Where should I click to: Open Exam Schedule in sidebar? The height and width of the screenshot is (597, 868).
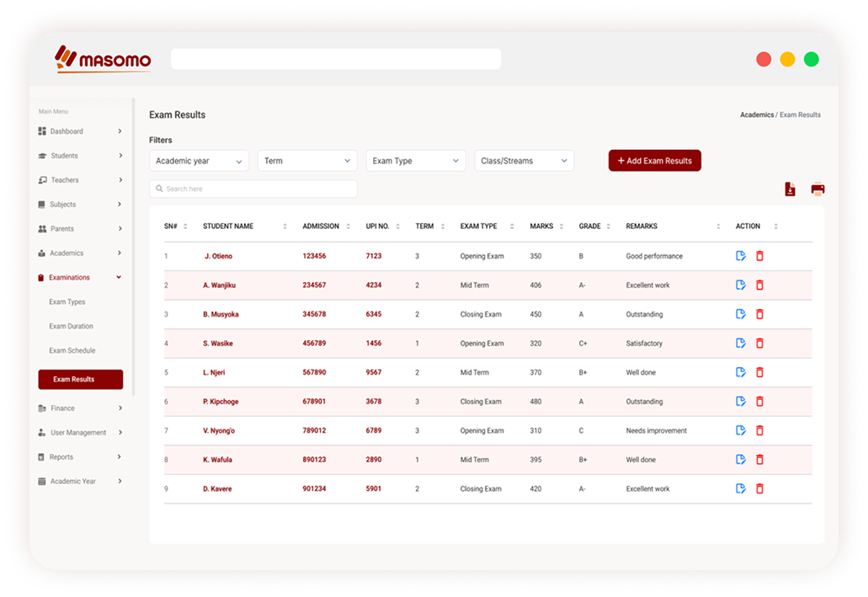pyautogui.click(x=72, y=350)
